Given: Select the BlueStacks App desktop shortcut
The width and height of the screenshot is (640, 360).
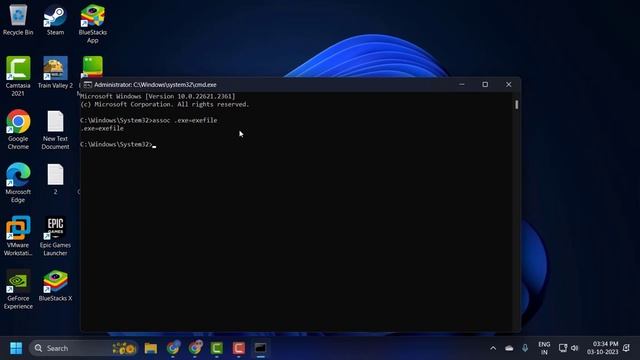Looking at the screenshot, I should [x=93, y=24].
